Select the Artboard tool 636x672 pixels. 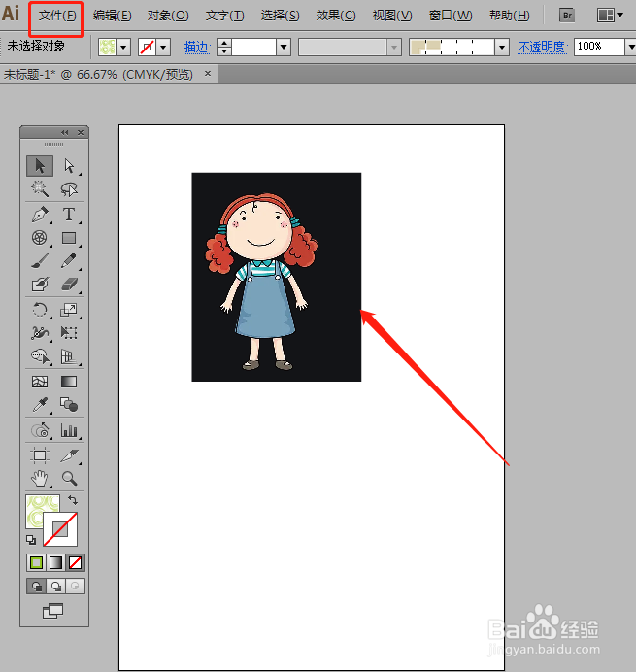[40, 455]
